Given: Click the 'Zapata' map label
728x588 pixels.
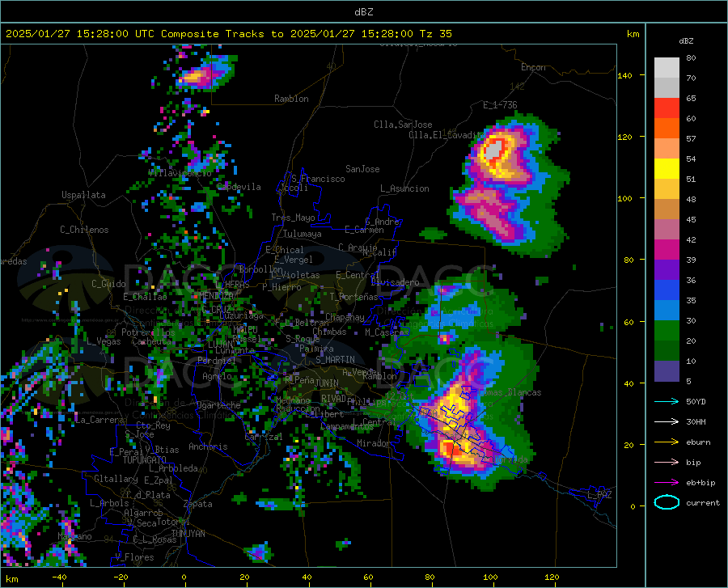Looking at the screenshot, I should [x=198, y=504].
